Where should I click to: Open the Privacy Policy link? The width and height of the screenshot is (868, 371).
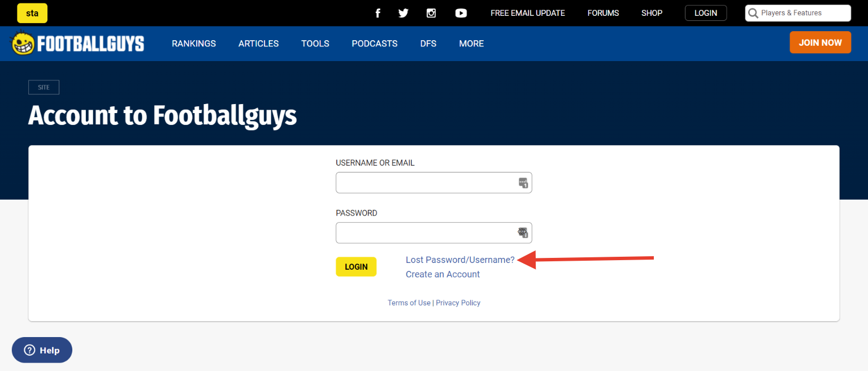tap(458, 303)
